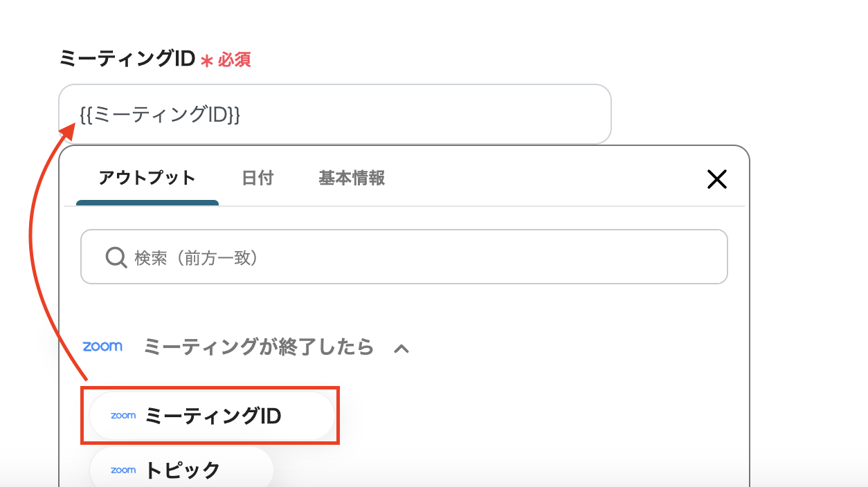Screen dimensions: 868x487
Task: Click the Zoom logo beside ミーティングが終了したら
Action: [102, 347]
